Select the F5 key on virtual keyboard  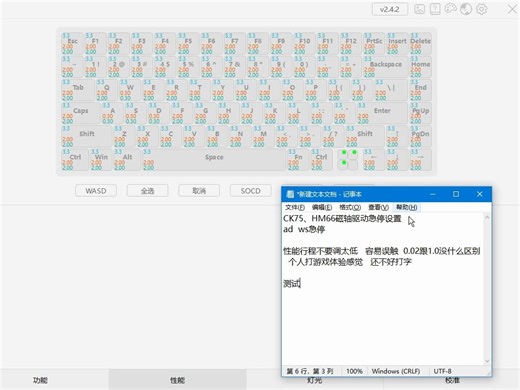click(188, 43)
